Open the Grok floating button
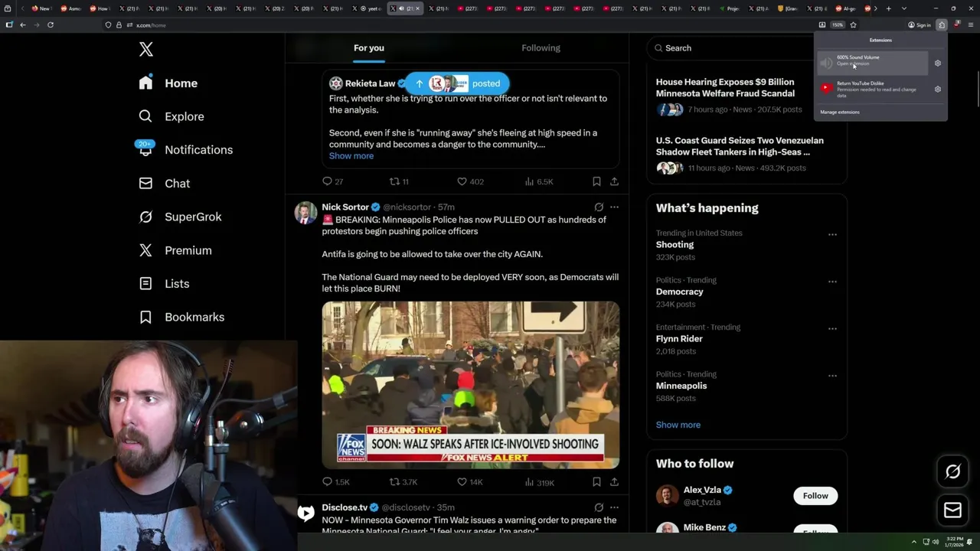 click(x=952, y=472)
